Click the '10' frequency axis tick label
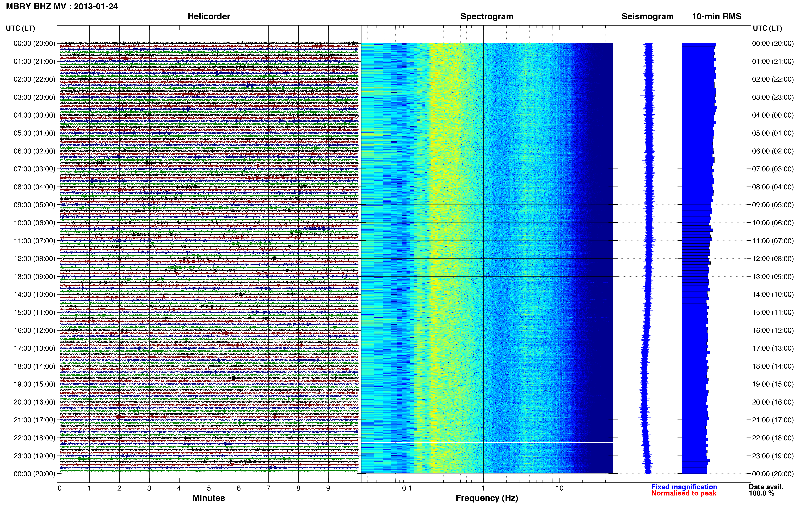Viewport: 812px width, 508px height. click(x=559, y=488)
